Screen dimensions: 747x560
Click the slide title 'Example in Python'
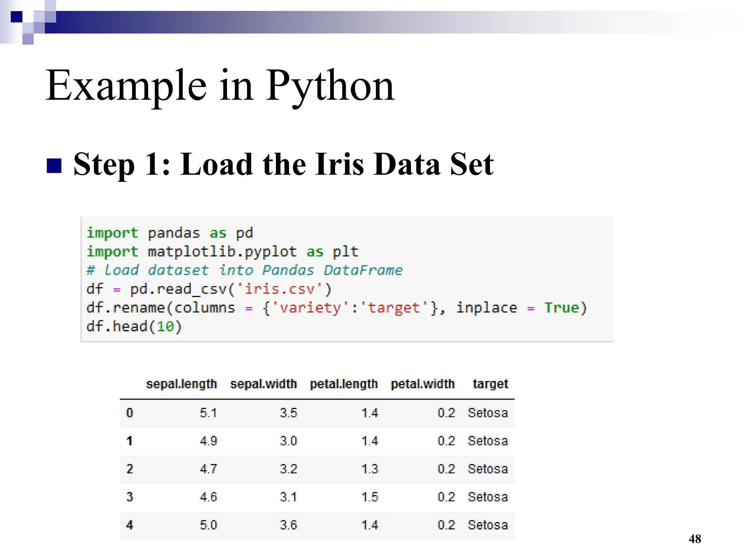[x=220, y=86]
